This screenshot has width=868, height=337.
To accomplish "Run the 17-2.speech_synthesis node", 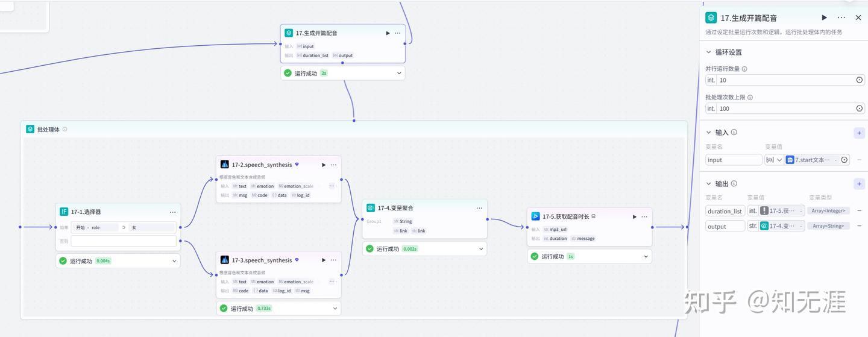I will [x=324, y=165].
